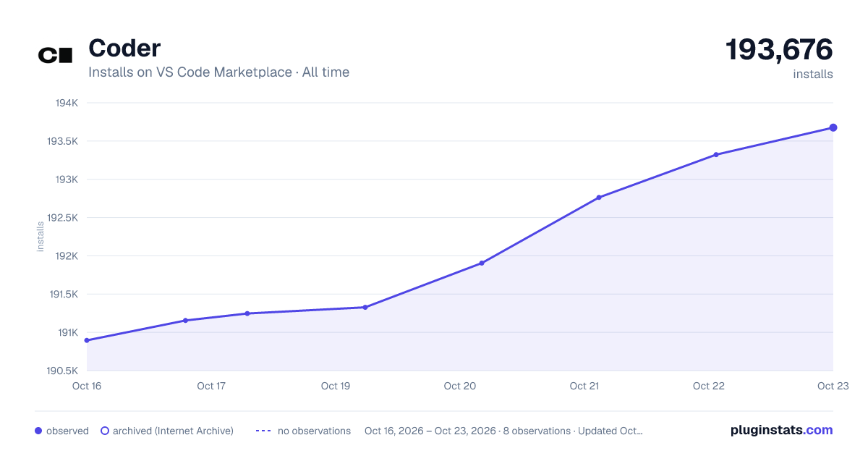
Task: Click the 191K y-axis label
Action: pyautogui.click(x=67, y=332)
